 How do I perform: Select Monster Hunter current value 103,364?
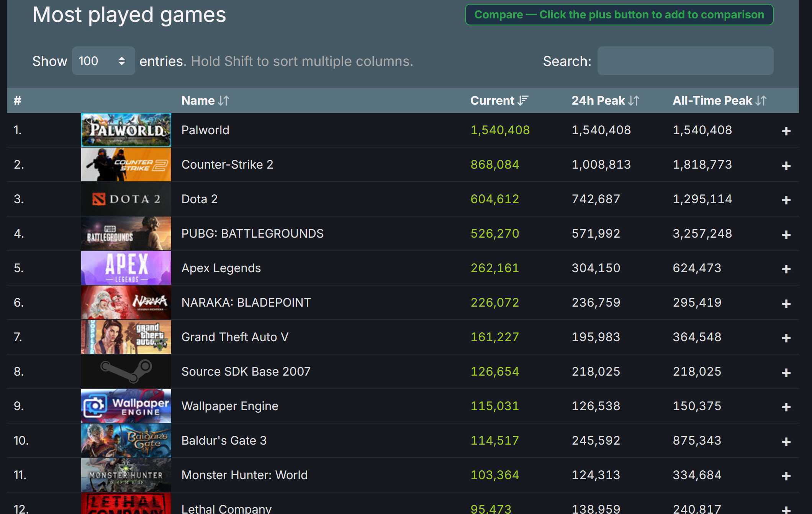[495, 475]
